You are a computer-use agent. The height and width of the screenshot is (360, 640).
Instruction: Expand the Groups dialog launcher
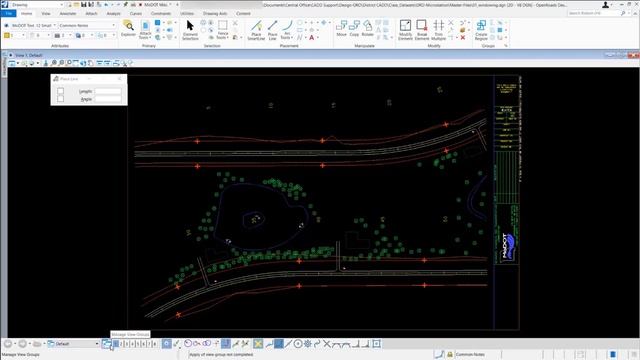pos(506,46)
